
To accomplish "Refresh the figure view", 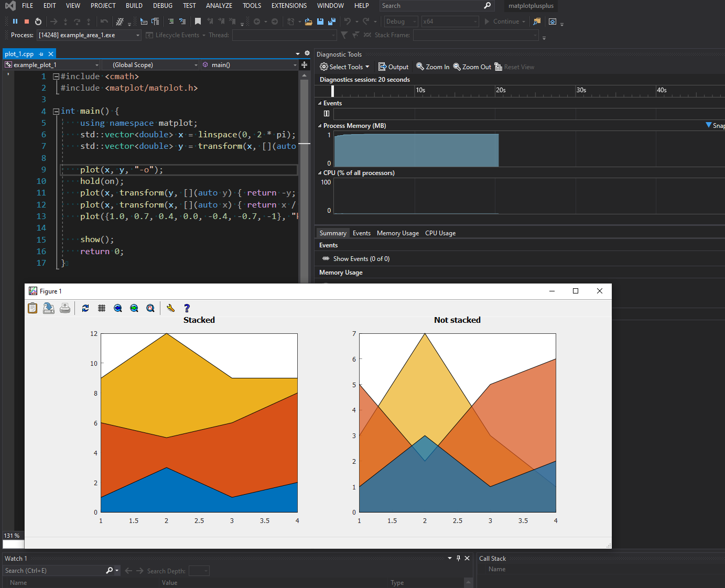I will [x=85, y=308].
